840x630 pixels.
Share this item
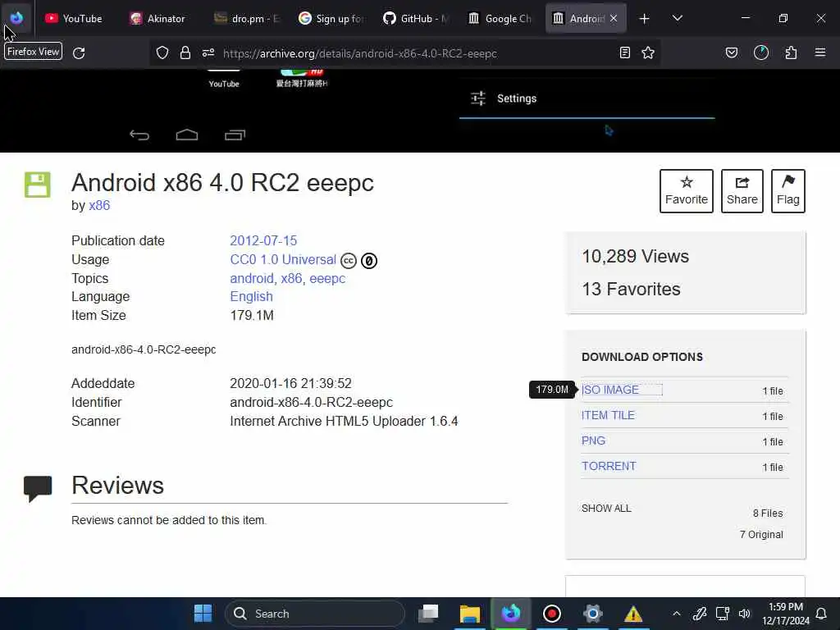tap(742, 191)
